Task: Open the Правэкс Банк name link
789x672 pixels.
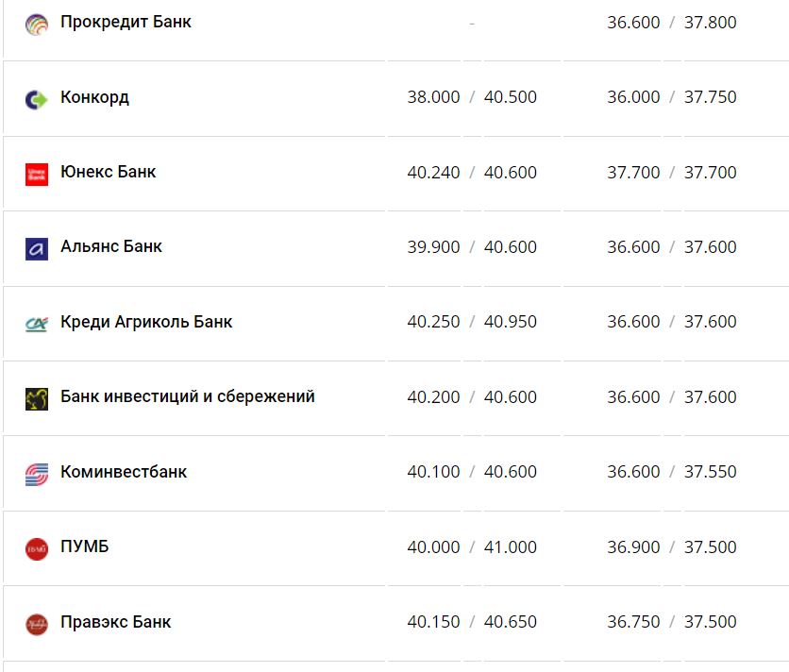Action: 115,622
